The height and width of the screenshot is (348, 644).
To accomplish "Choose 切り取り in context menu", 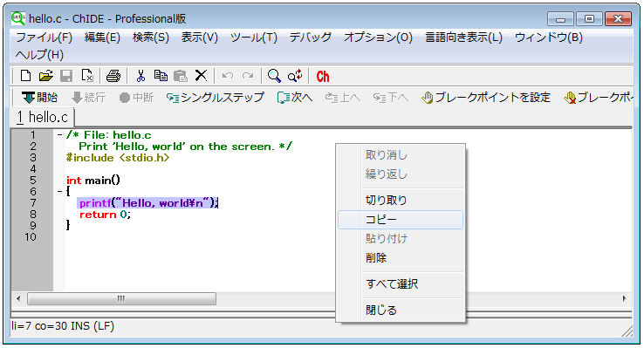I will (x=401, y=201).
